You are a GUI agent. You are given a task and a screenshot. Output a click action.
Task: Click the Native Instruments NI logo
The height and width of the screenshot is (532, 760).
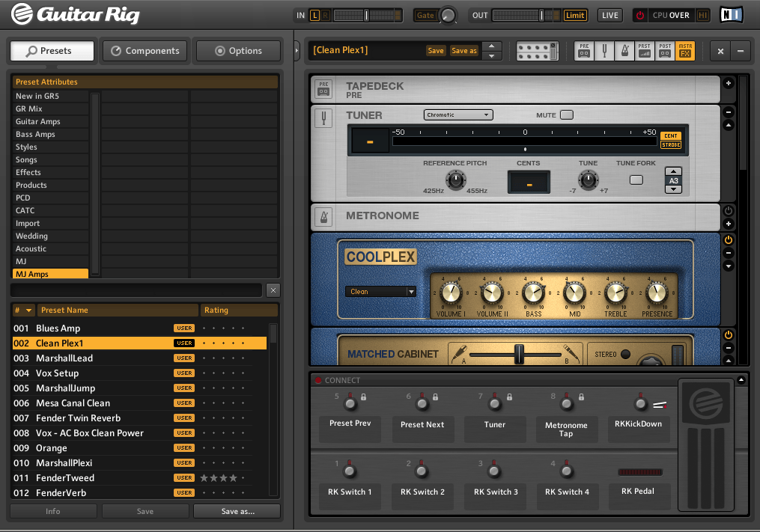tap(731, 15)
